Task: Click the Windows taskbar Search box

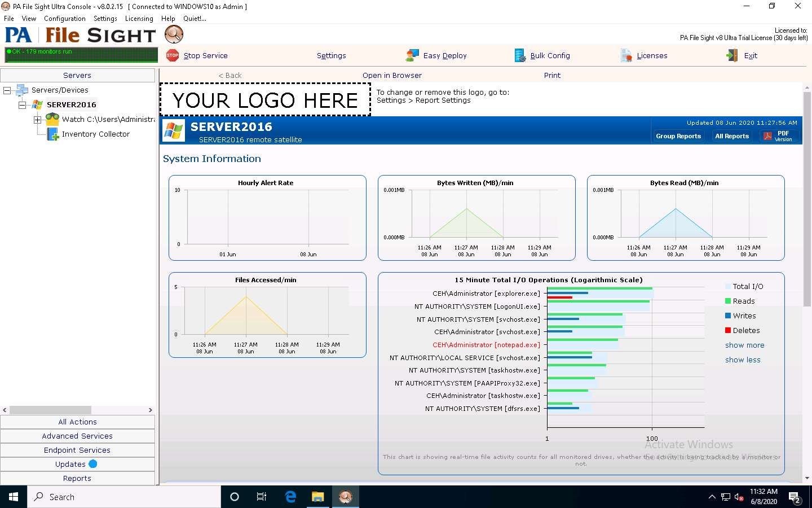Action: tap(124, 497)
